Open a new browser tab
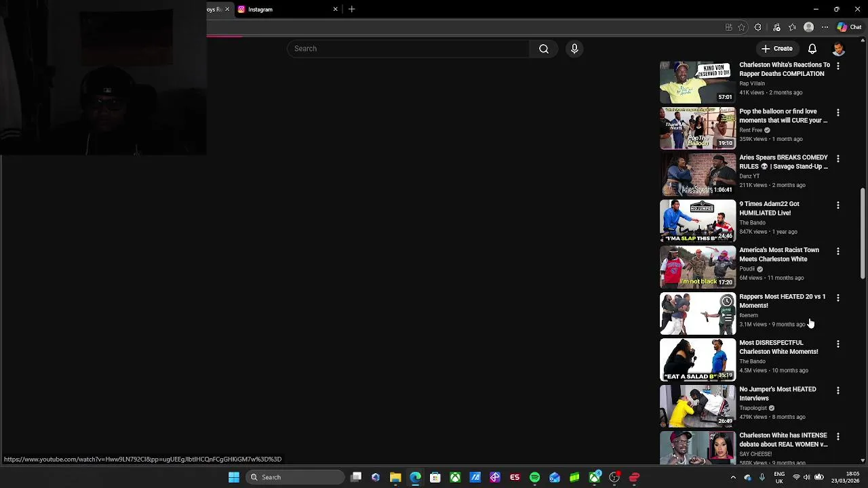 click(x=351, y=9)
